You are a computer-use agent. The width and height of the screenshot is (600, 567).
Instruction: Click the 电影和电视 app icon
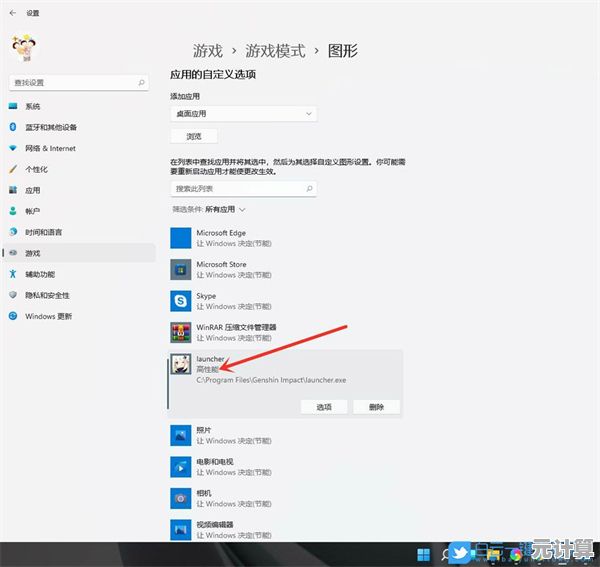click(x=181, y=467)
